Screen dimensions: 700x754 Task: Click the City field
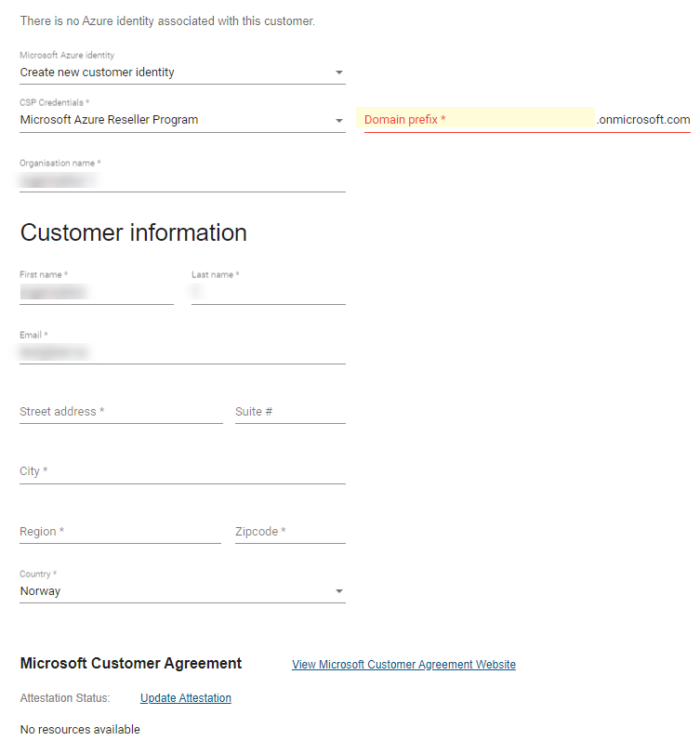point(182,471)
